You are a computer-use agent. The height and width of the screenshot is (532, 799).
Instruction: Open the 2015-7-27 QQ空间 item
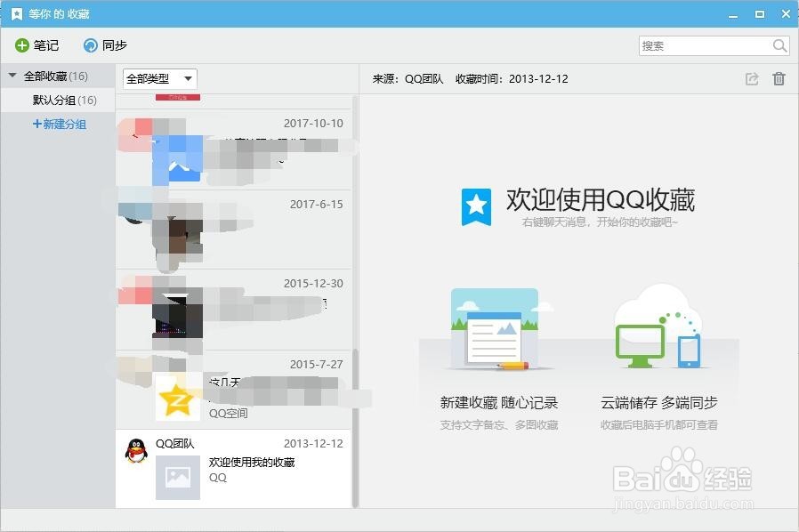234,390
